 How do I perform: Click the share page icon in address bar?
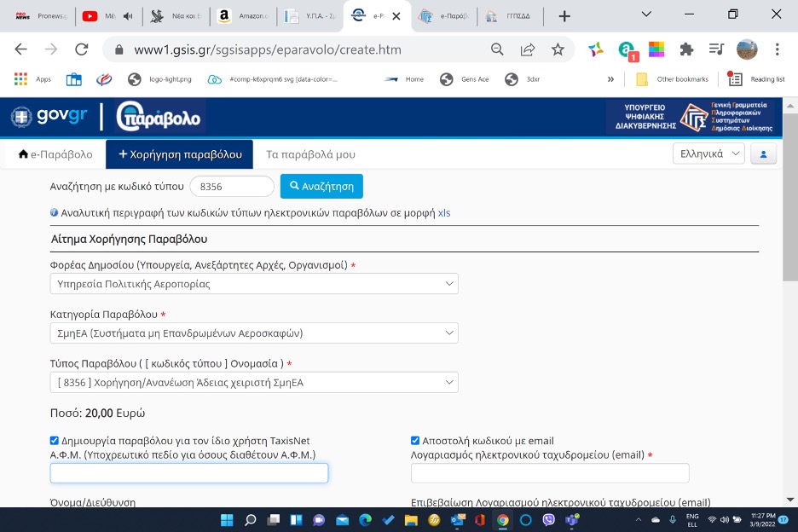tap(528, 49)
